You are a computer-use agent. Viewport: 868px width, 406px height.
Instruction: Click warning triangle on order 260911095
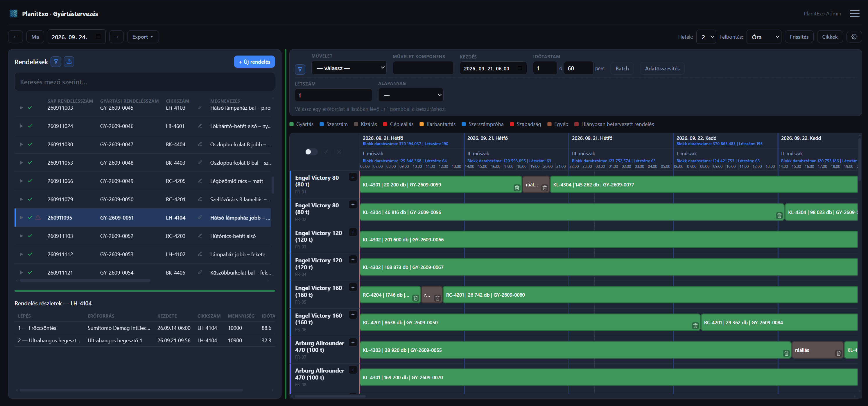pyautogui.click(x=38, y=218)
